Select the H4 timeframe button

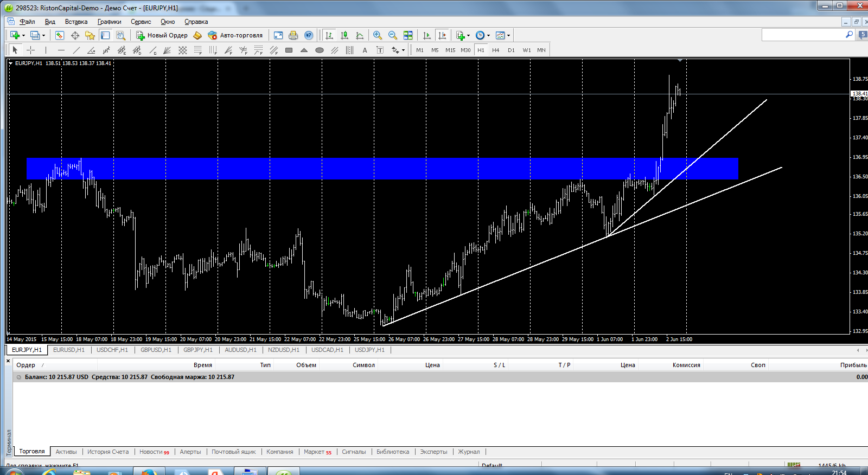tap(495, 50)
